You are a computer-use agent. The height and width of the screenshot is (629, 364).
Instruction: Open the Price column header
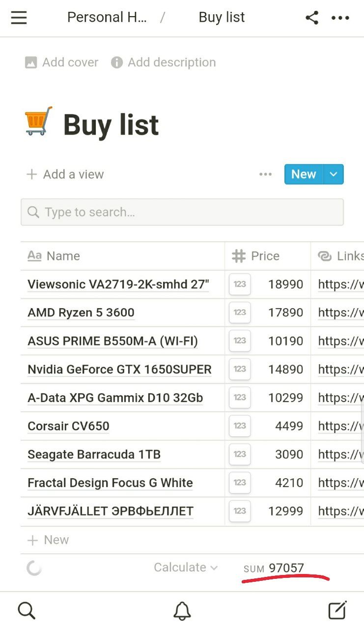268,256
